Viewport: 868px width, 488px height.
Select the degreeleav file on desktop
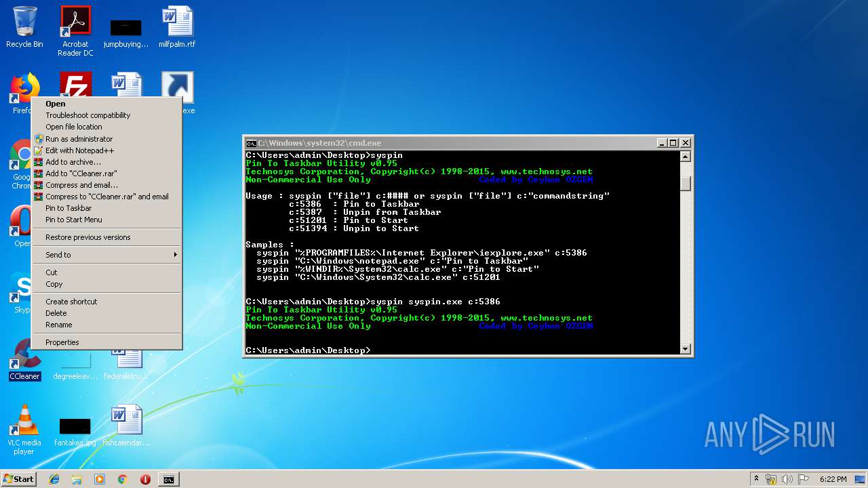coord(75,366)
